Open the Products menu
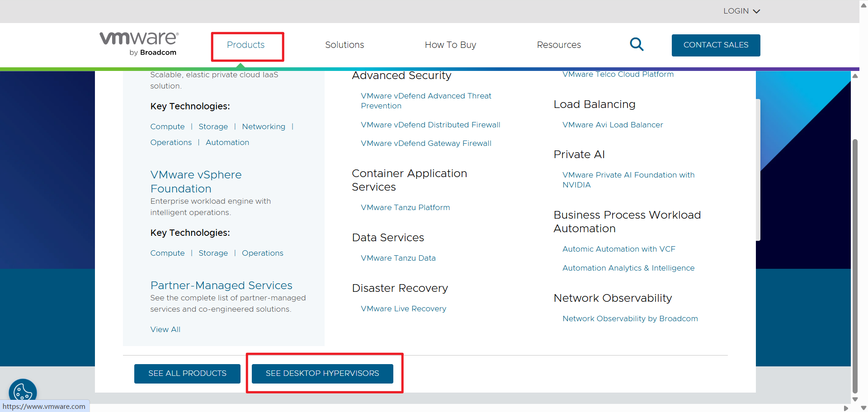Viewport: 868px width, 412px height. click(245, 45)
